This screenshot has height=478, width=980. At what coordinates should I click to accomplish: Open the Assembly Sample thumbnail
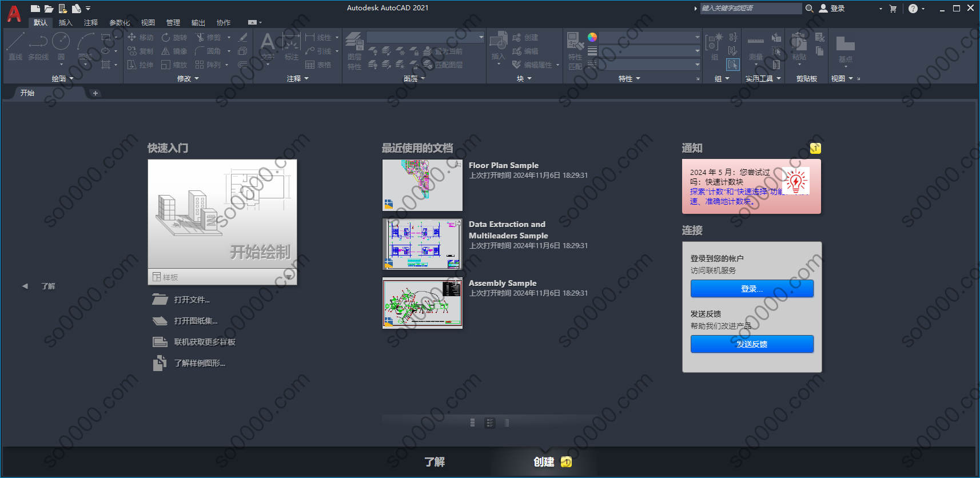coord(423,303)
